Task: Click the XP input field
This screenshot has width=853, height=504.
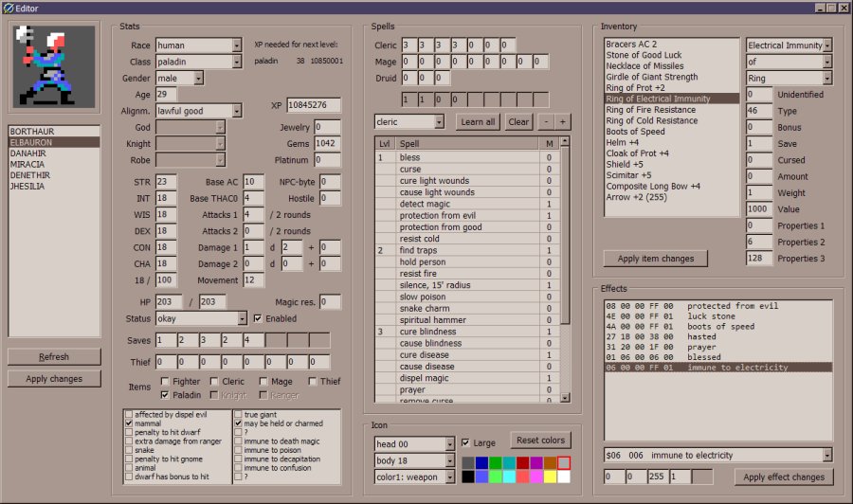Action: (314, 105)
